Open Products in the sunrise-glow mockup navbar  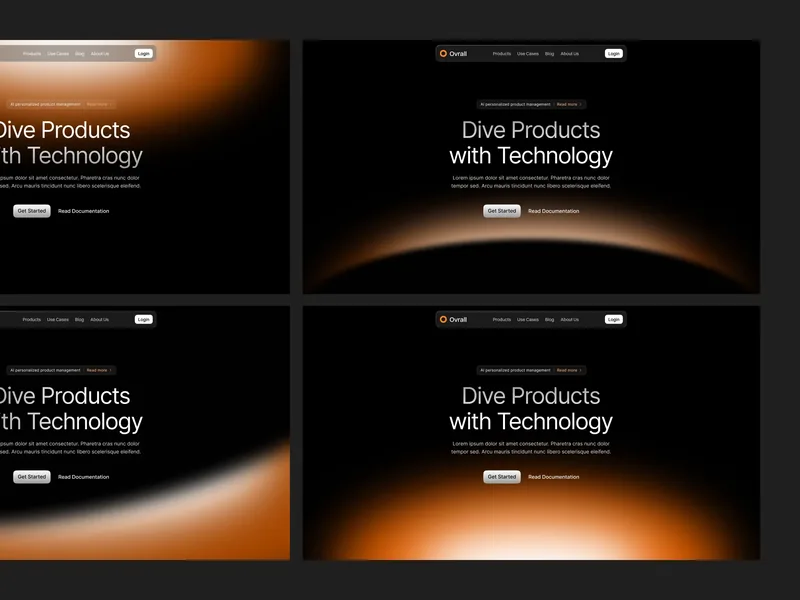pyautogui.click(x=502, y=319)
